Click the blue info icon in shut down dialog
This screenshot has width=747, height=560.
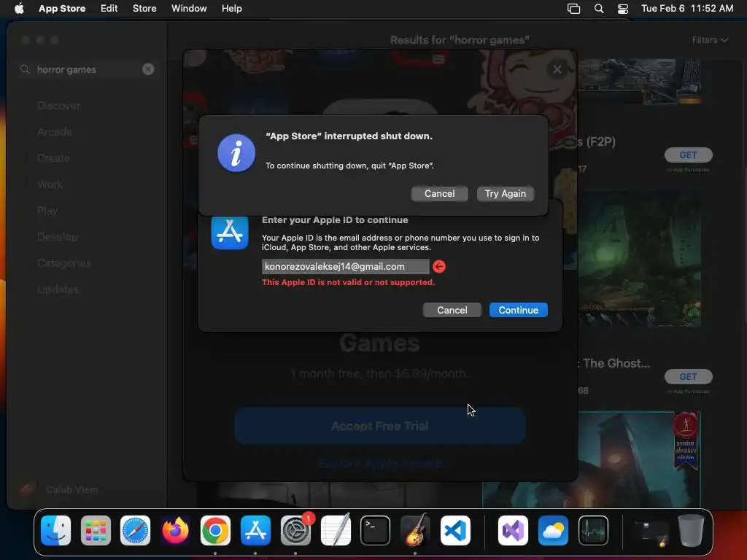[236, 153]
